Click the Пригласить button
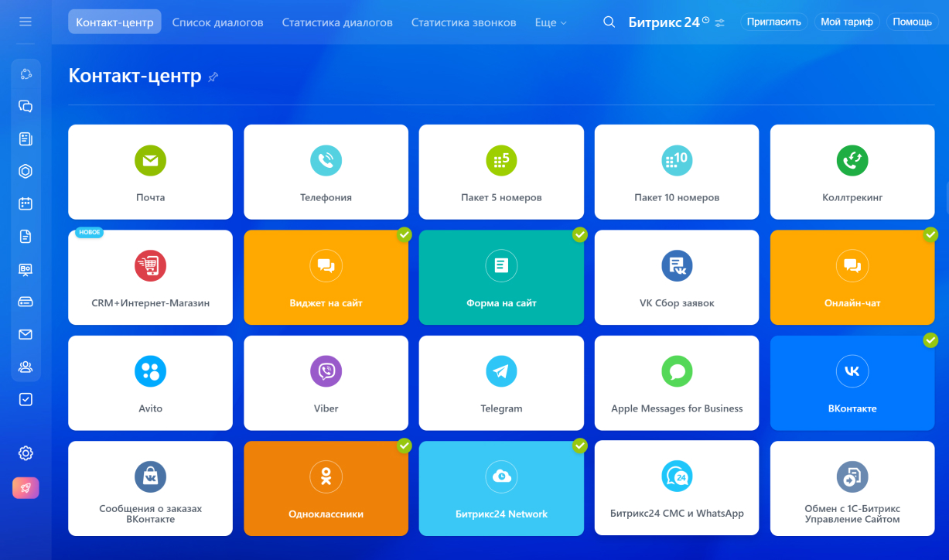 coord(773,22)
